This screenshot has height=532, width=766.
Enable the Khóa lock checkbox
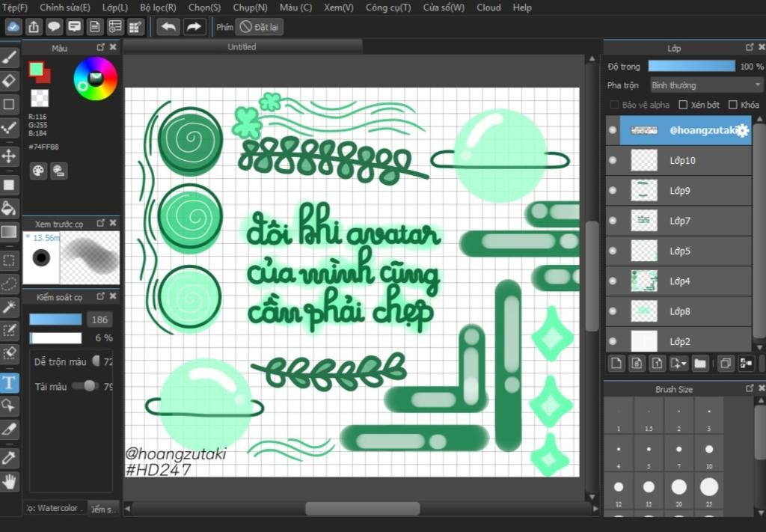point(733,105)
